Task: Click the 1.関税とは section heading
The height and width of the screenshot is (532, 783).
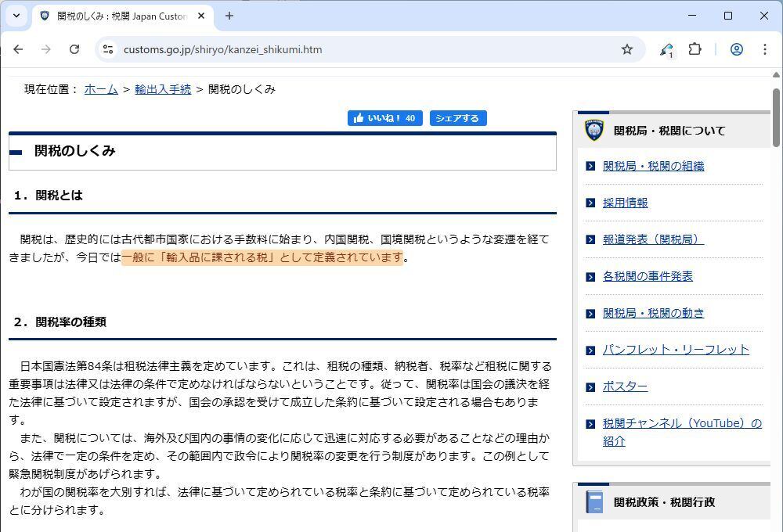Action: (48, 195)
